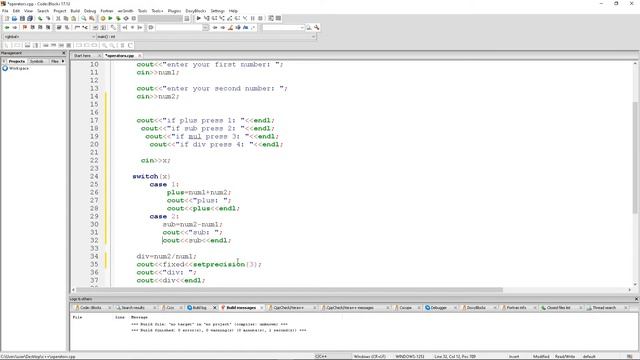Click 'Line 32, Col 12' status bar entry
The width and height of the screenshot is (640, 360).
(x=455, y=356)
